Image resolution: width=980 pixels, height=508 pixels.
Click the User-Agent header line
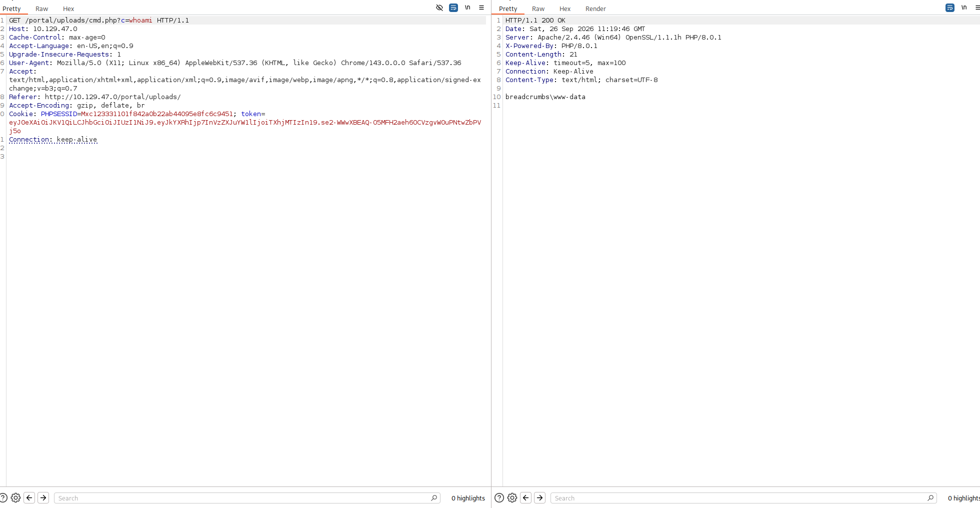[x=235, y=63]
